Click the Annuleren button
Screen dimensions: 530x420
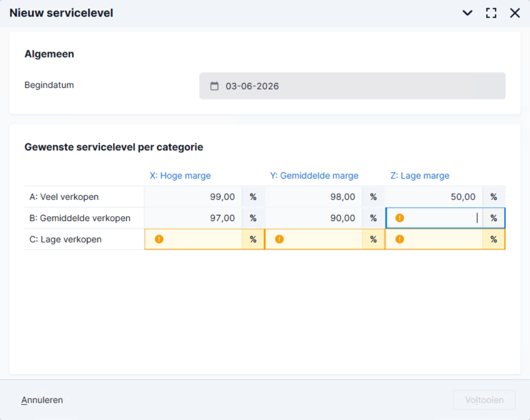[x=42, y=400]
